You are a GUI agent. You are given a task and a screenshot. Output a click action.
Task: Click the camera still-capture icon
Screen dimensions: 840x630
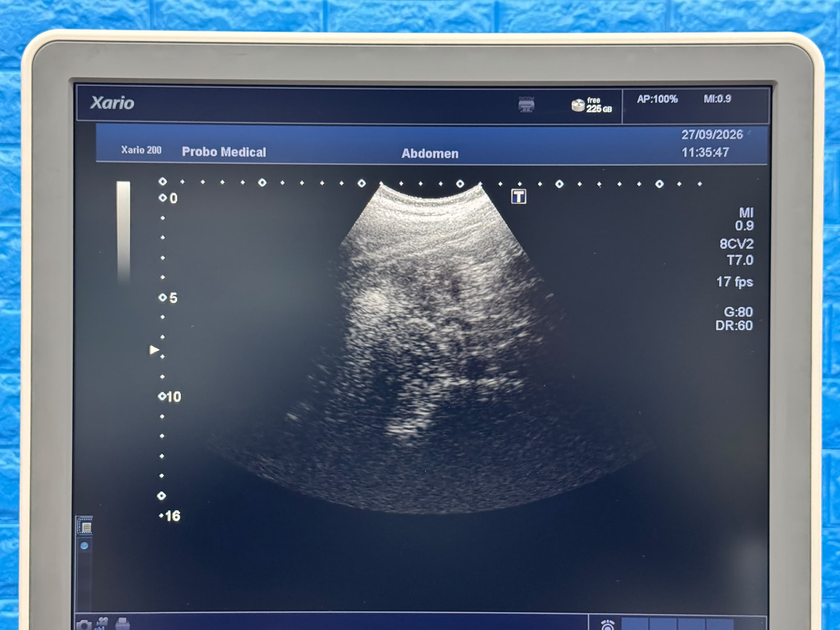tap(84, 625)
